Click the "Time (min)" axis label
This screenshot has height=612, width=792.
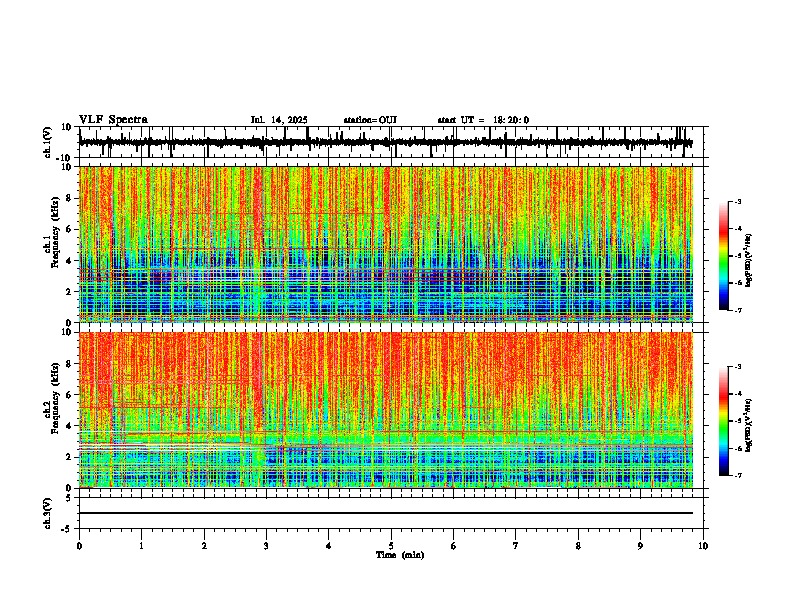pyautogui.click(x=400, y=555)
